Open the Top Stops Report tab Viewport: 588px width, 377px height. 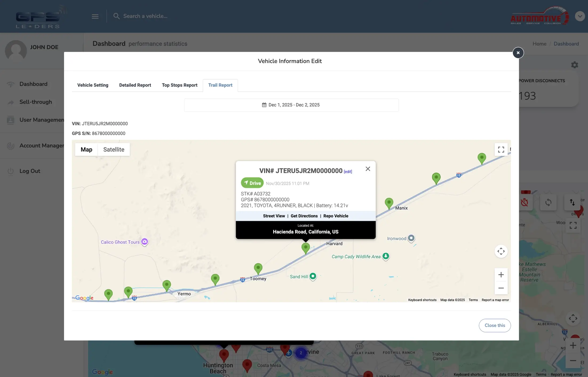click(179, 85)
